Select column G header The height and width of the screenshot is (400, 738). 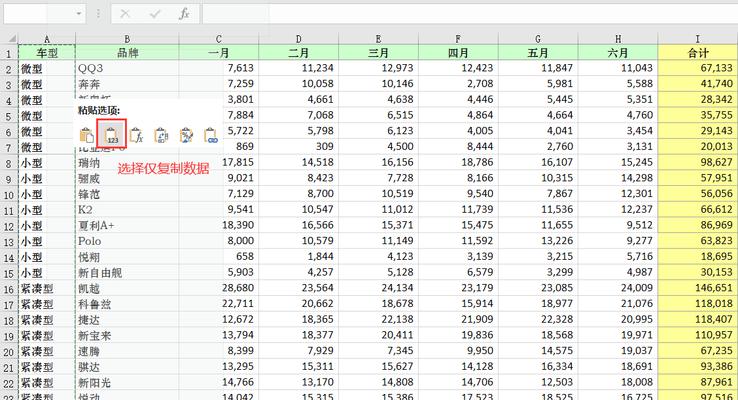538,39
